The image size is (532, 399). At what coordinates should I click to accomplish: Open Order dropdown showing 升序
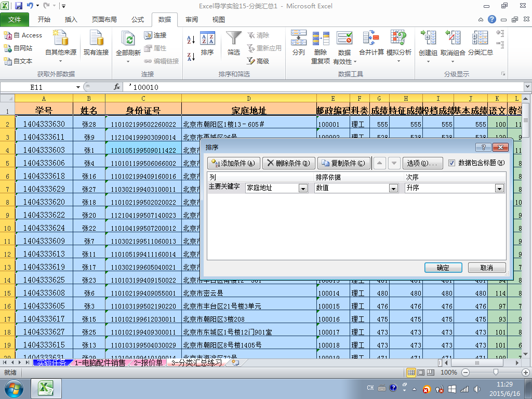[x=499, y=188]
